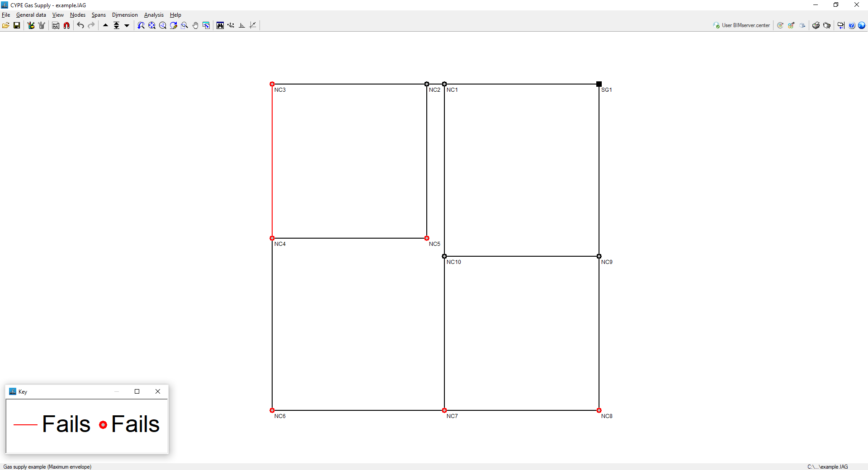Click the status bar text 'Gas supply example (Maximum envelope)'

click(x=47, y=467)
